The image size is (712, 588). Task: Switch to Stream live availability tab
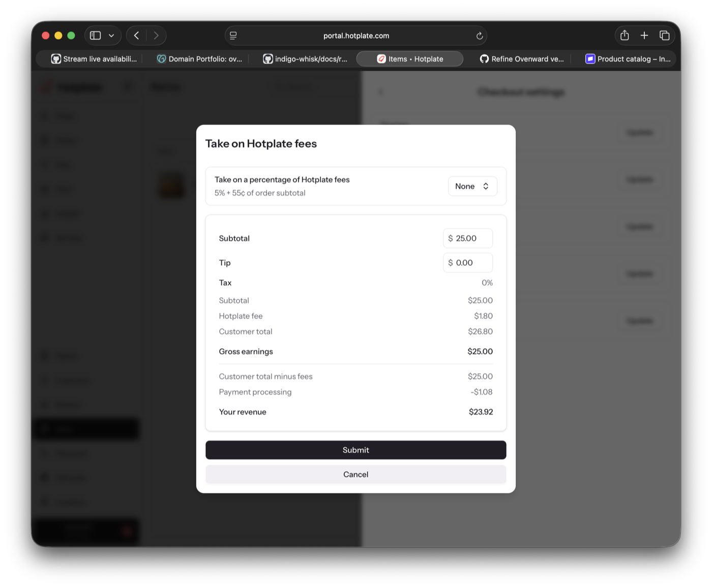[94, 59]
